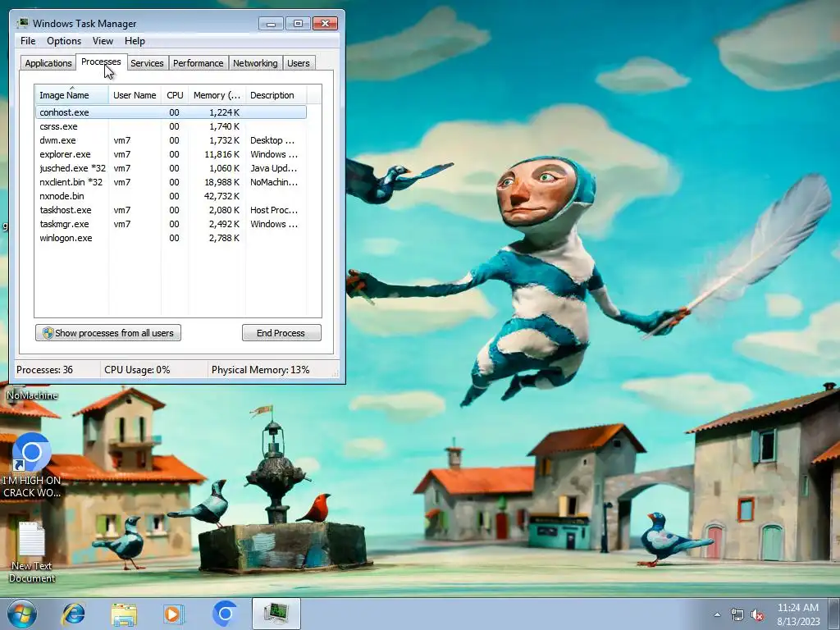Close the Windows Task Manager window
840x630 pixels.
(x=325, y=24)
